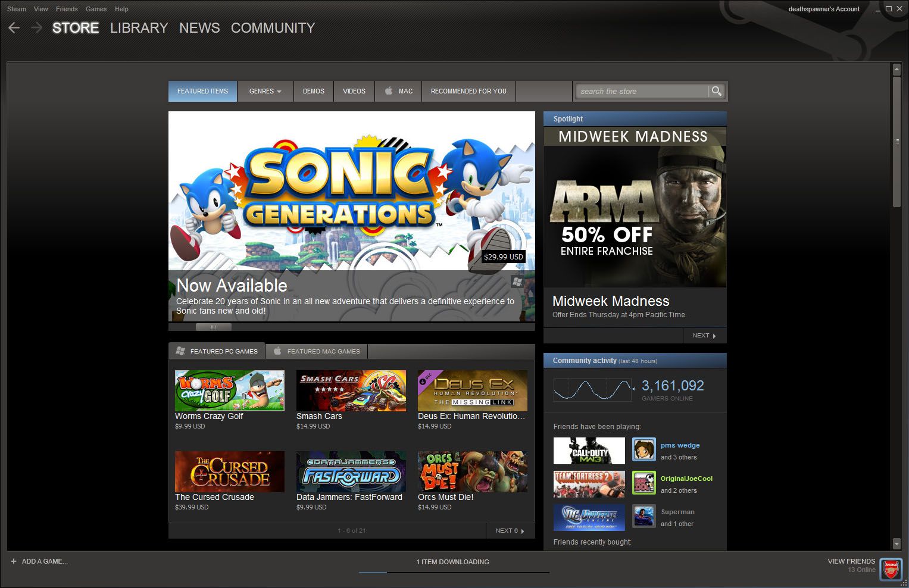Open Orcs Must Die thumbnail

(473, 471)
